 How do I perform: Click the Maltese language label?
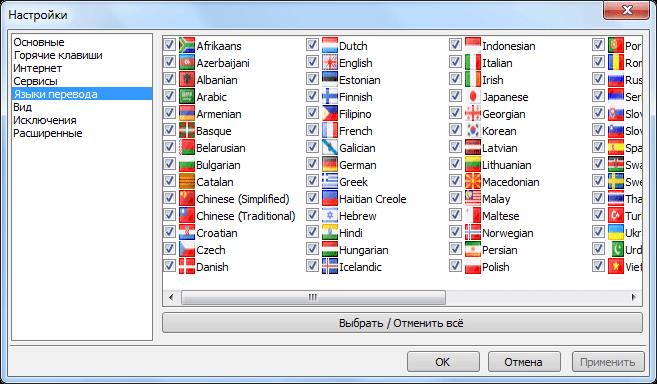click(500, 215)
